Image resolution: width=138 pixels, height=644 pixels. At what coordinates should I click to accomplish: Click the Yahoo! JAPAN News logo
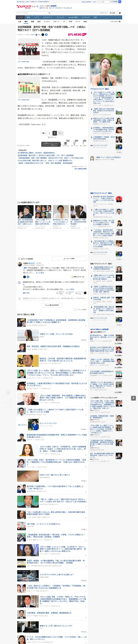pos(28,7)
